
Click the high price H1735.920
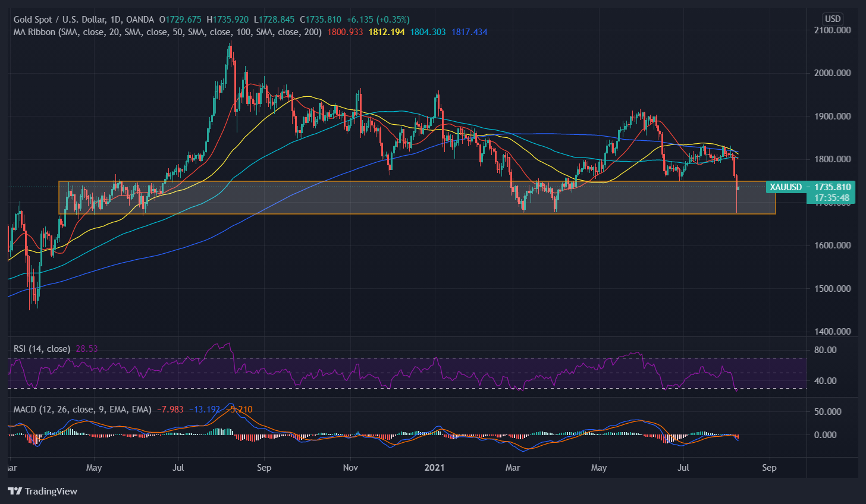228,20
